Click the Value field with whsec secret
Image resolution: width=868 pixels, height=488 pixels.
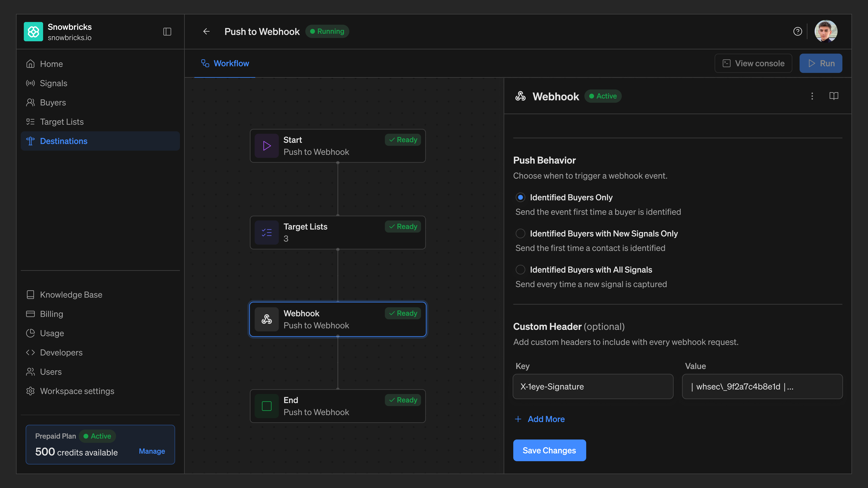(x=762, y=386)
